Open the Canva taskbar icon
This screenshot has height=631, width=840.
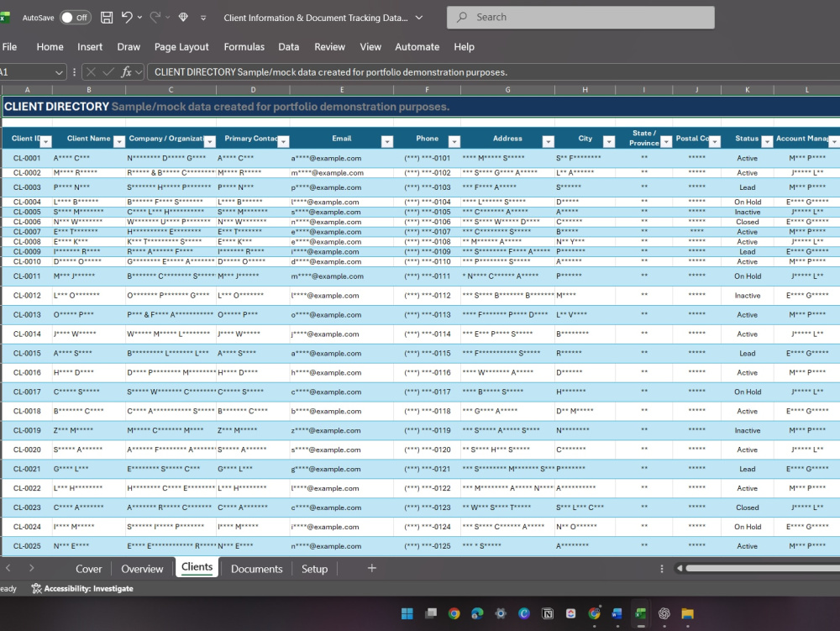(524, 614)
